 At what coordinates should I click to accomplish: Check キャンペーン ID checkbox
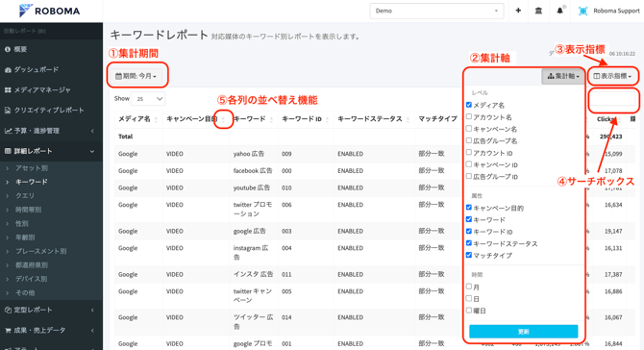469,164
